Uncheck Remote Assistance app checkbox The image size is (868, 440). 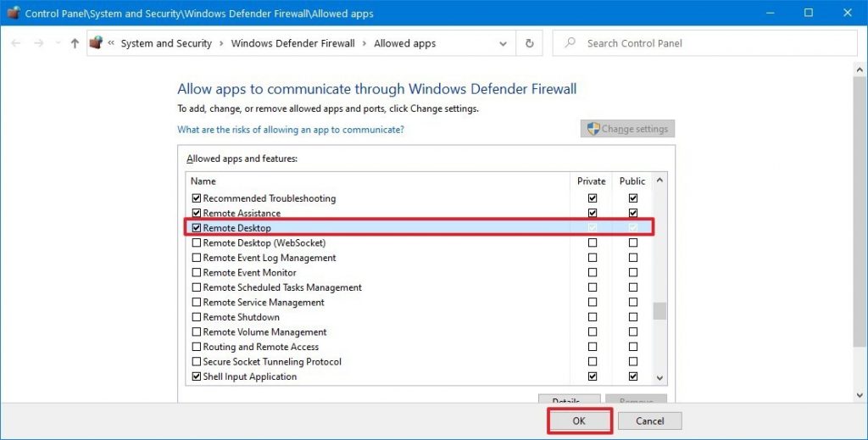coord(197,214)
